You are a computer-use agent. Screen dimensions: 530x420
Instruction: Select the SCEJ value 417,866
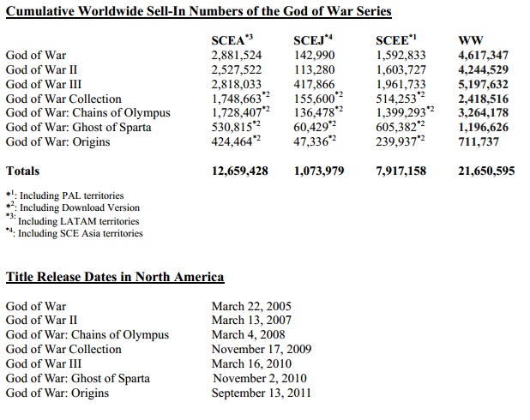coord(314,85)
